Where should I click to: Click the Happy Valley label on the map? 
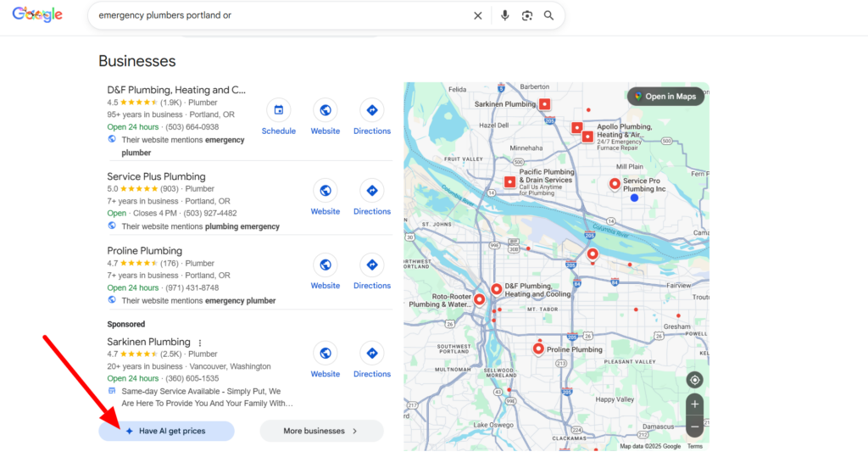pos(615,399)
